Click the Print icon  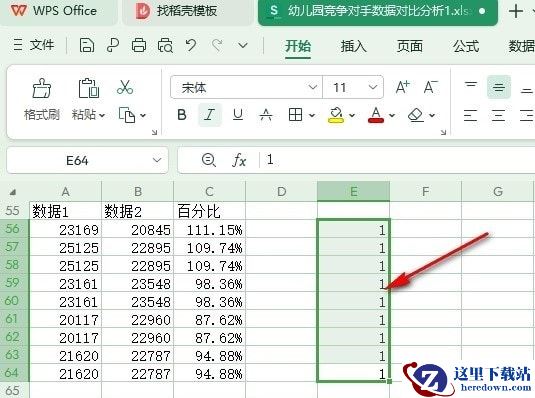coord(139,45)
